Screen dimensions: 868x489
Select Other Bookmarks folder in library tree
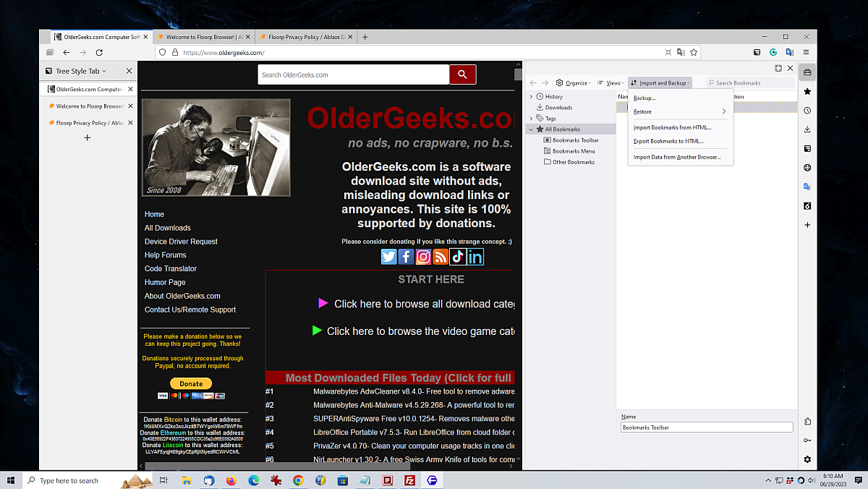pos(574,162)
